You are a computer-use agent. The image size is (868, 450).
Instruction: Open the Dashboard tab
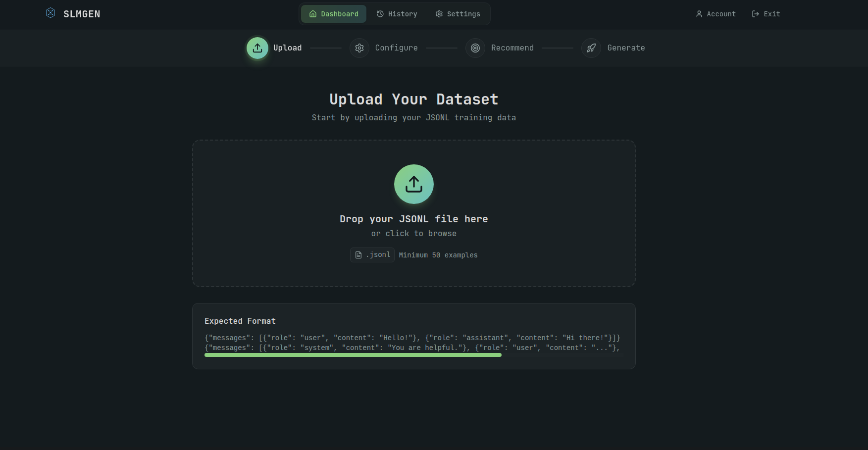(334, 14)
